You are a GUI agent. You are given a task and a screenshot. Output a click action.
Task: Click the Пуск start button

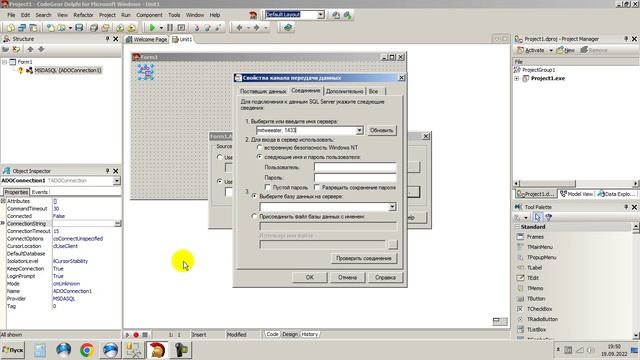point(13,350)
